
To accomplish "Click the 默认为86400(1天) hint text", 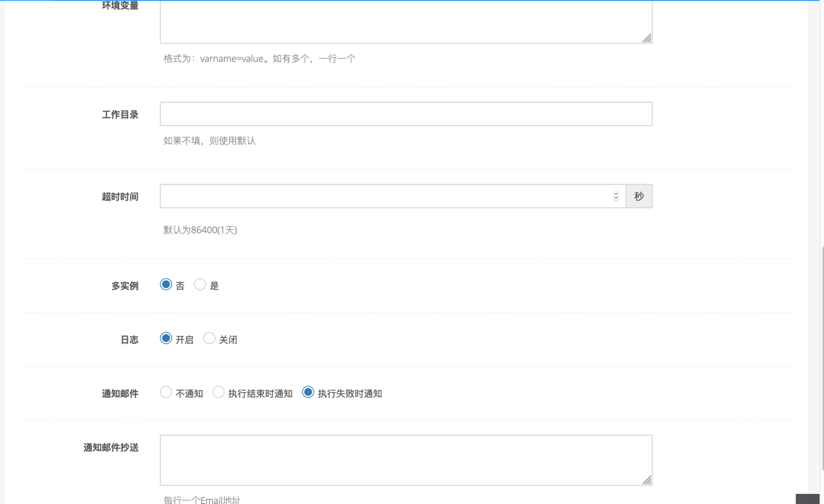I will coord(199,230).
